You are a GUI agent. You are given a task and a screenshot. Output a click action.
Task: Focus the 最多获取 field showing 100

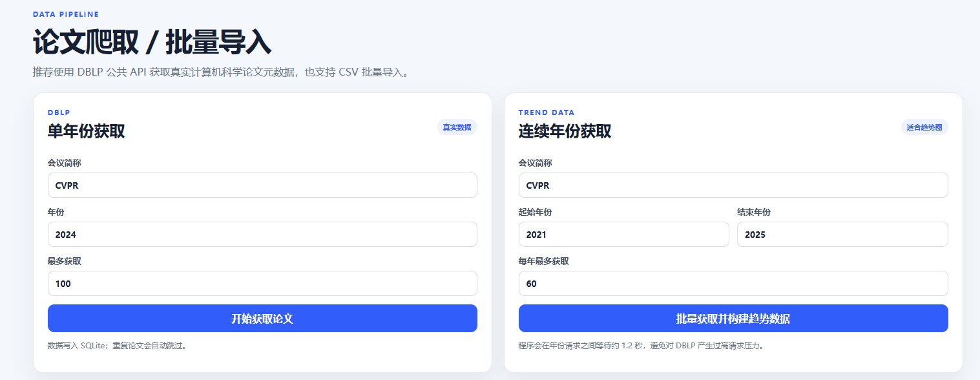(262, 283)
